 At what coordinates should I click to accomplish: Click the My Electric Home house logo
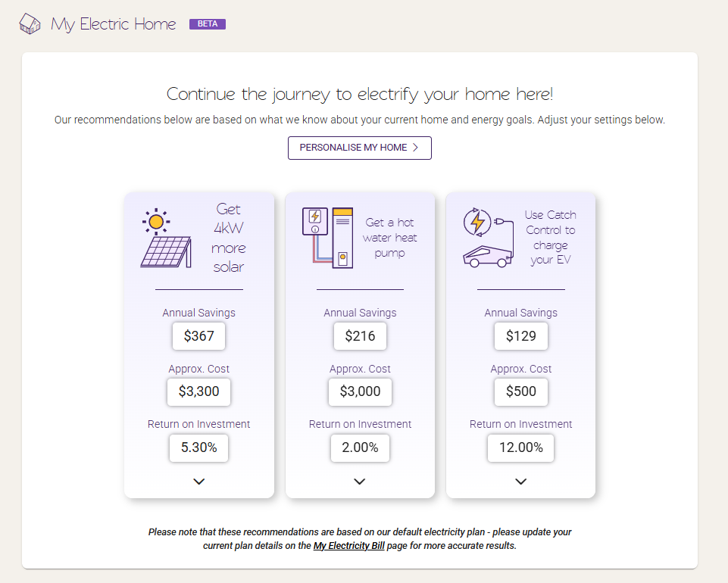coord(30,23)
